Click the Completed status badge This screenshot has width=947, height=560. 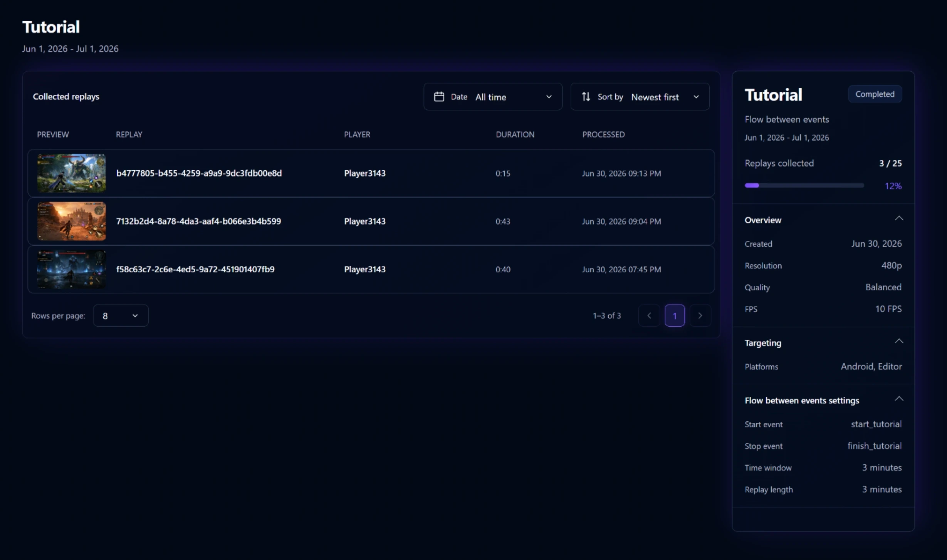click(x=875, y=94)
